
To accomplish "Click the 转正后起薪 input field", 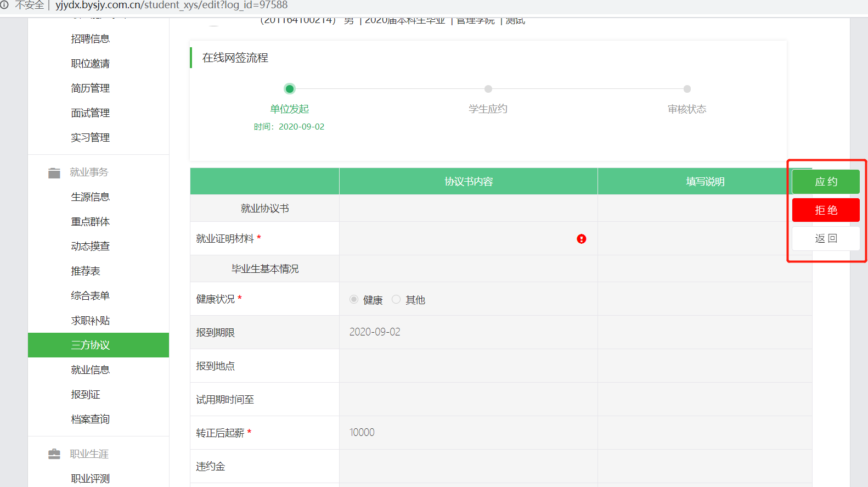I will 467,433.
